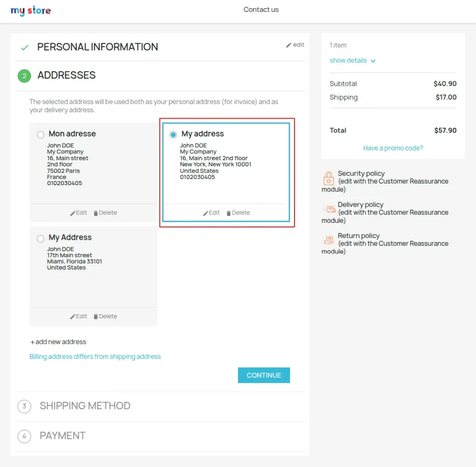Expand the show details dropdown in cart summary
Viewport: 476px width, 467px height.
point(352,60)
